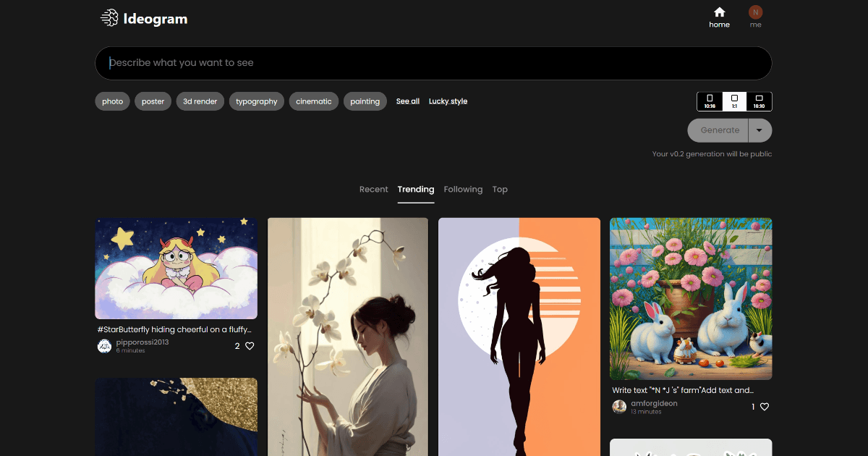Click the Ideogram logo icon
This screenshot has width=868, height=456.
pyautogui.click(x=111, y=17)
